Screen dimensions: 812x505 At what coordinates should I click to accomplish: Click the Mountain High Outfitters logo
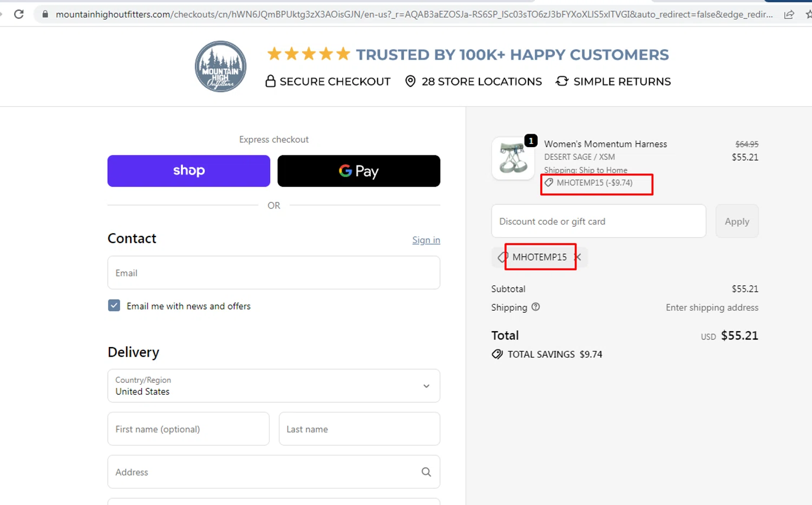point(220,67)
